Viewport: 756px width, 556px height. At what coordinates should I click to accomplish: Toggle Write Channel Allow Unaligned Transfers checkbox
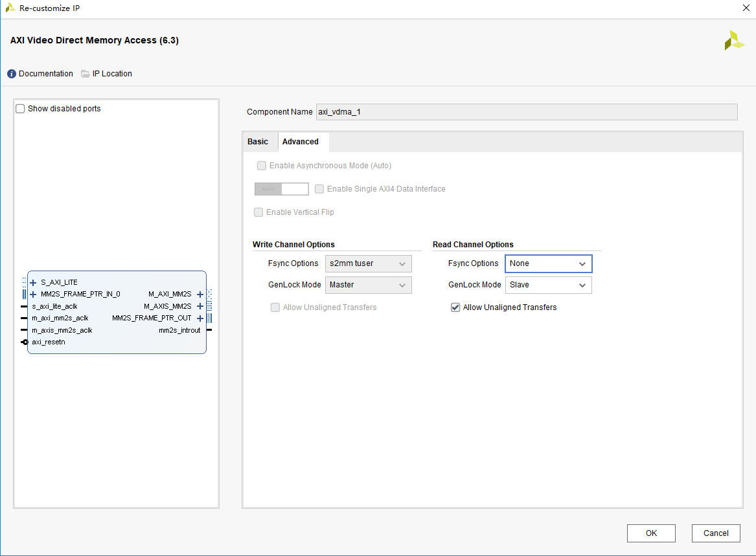(x=275, y=307)
